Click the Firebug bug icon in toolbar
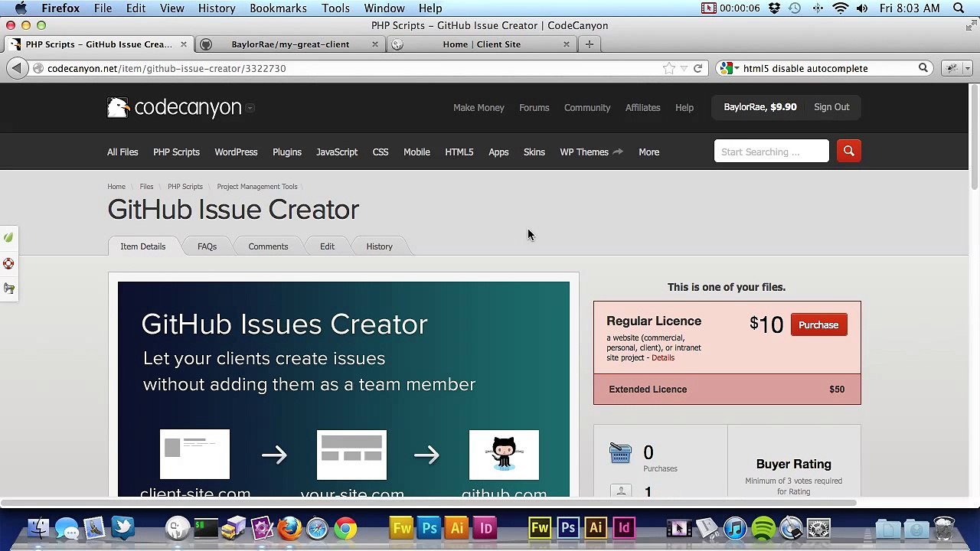The height and width of the screenshot is (551, 980). coord(952,68)
